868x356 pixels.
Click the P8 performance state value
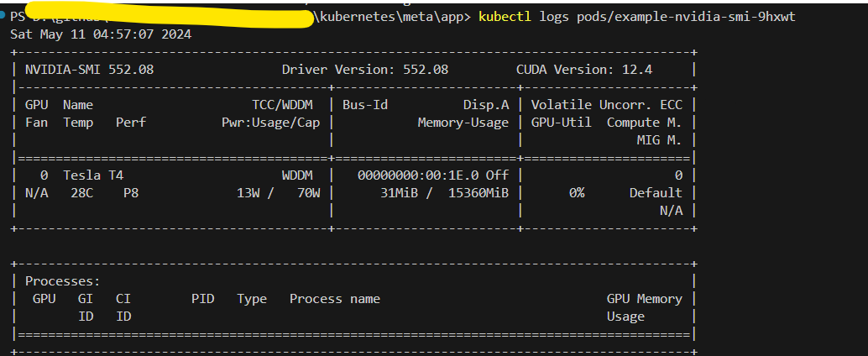click(x=131, y=192)
